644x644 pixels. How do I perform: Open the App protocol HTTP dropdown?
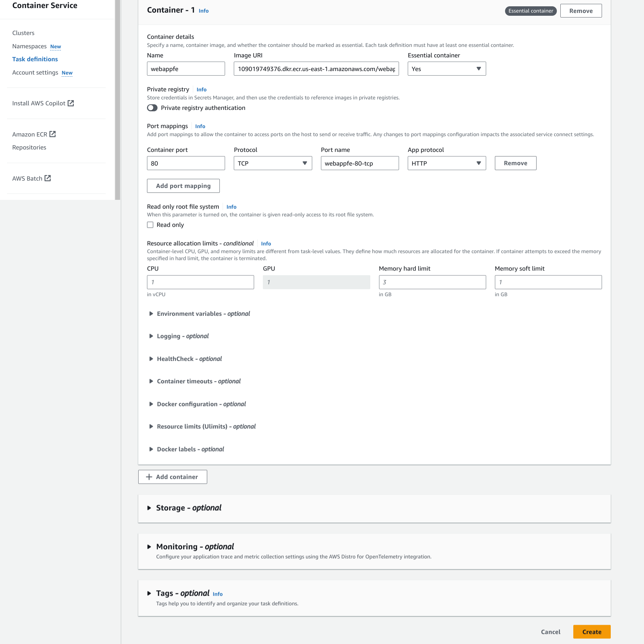pyautogui.click(x=446, y=163)
